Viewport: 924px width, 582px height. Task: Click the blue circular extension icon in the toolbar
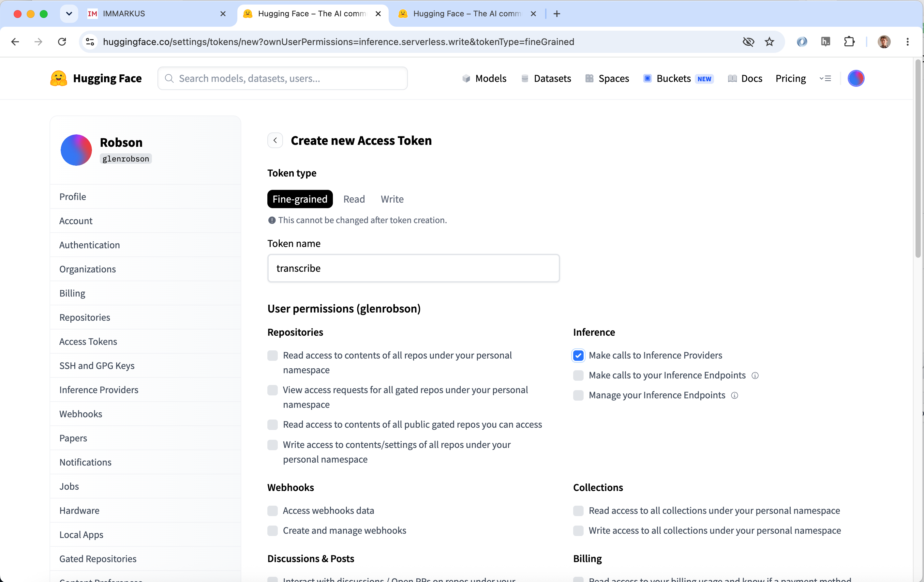click(802, 41)
